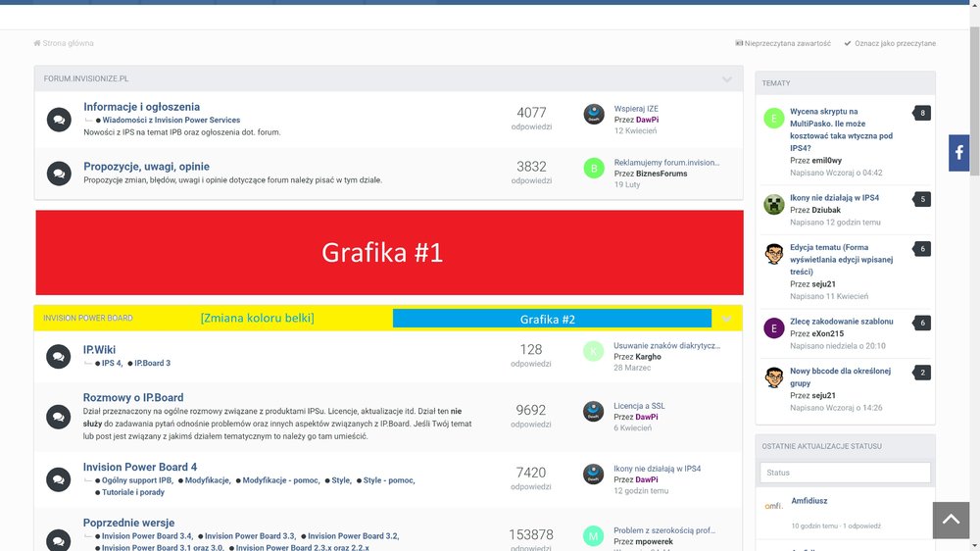Go to Strona główna breadcrumb
980x551 pixels.
64,43
